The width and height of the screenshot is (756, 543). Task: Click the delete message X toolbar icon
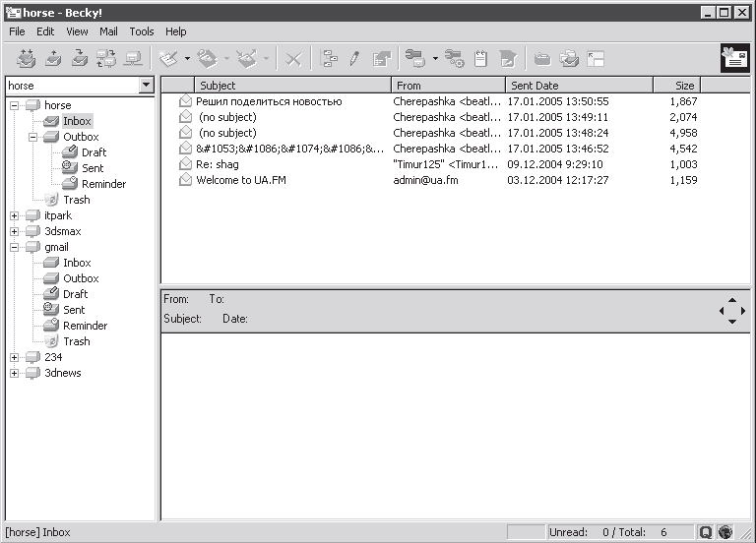(292, 59)
